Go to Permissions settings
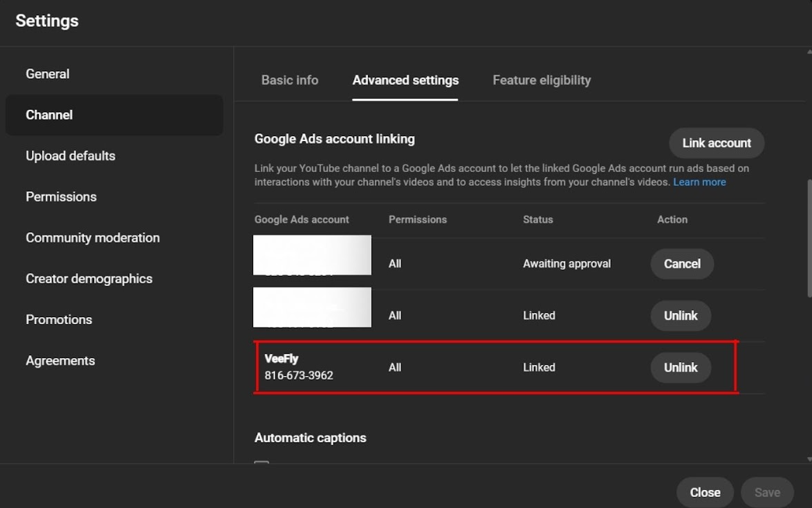Image resolution: width=812 pixels, height=508 pixels. pyautogui.click(x=114, y=196)
